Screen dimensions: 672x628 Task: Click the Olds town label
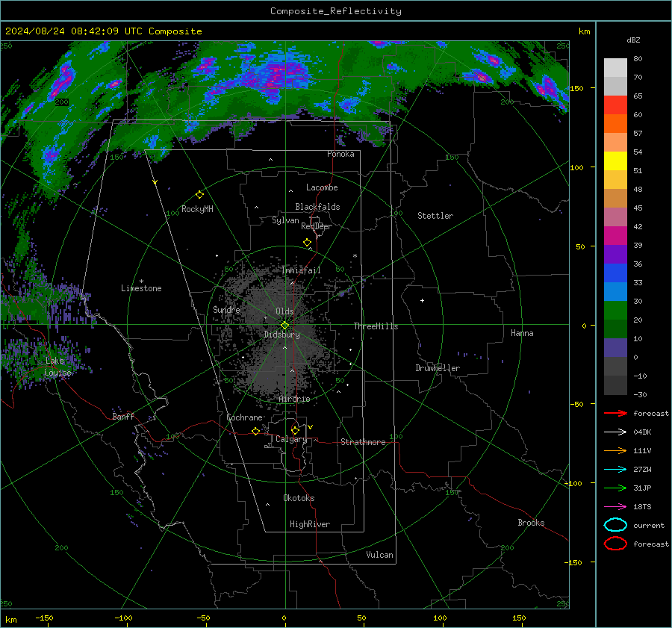tap(284, 311)
